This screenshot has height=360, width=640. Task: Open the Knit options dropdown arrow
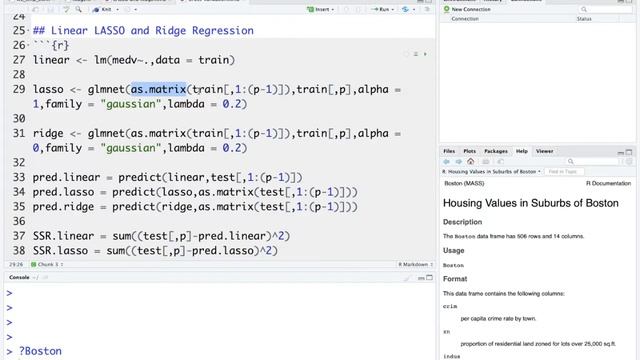point(118,9)
